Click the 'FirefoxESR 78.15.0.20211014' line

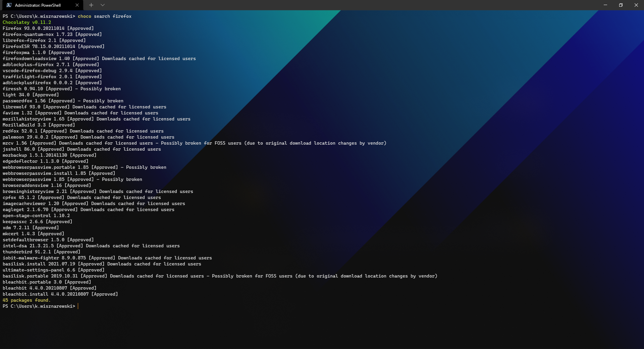click(x=54, y=46)
